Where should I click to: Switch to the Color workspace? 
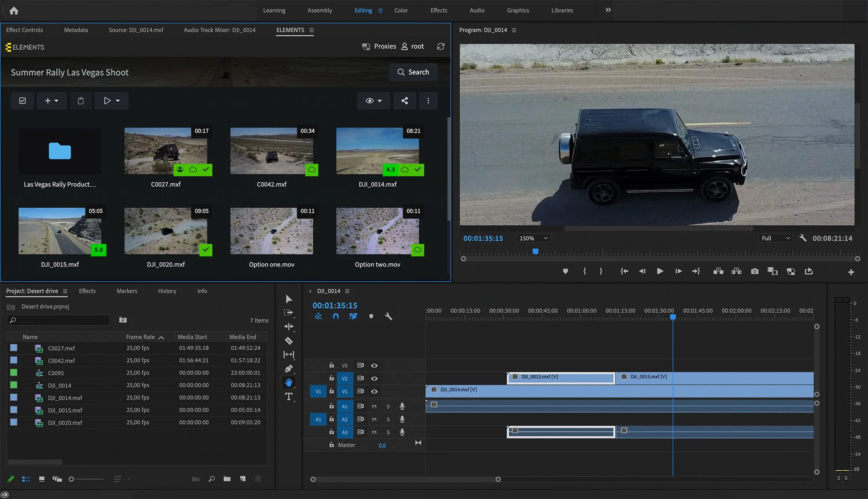pyautogui.click(x=401, y=10)
